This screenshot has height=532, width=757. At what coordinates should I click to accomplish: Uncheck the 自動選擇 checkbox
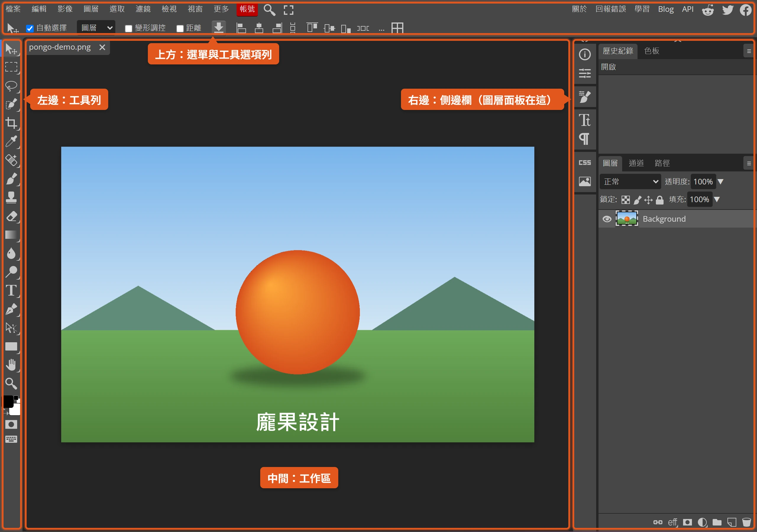coord(30,29)
